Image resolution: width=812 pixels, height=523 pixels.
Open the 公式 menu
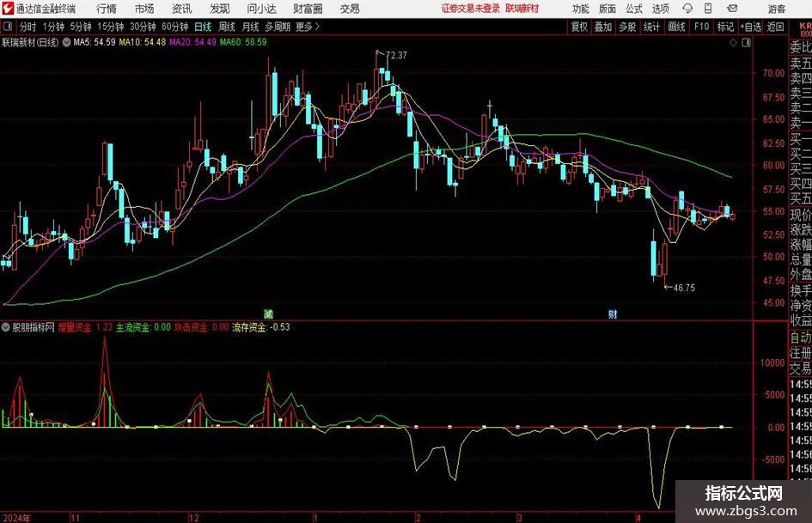(633, 9)
